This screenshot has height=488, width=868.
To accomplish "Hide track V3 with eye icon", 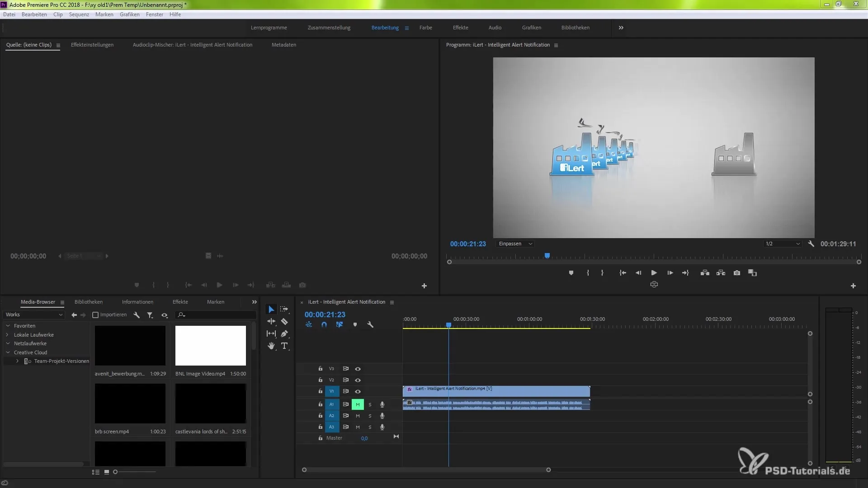I will click(358, 369).
